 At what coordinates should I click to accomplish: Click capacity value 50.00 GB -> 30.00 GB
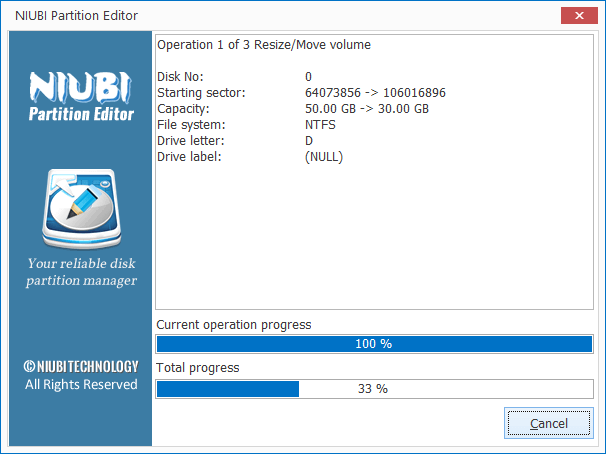367,109
